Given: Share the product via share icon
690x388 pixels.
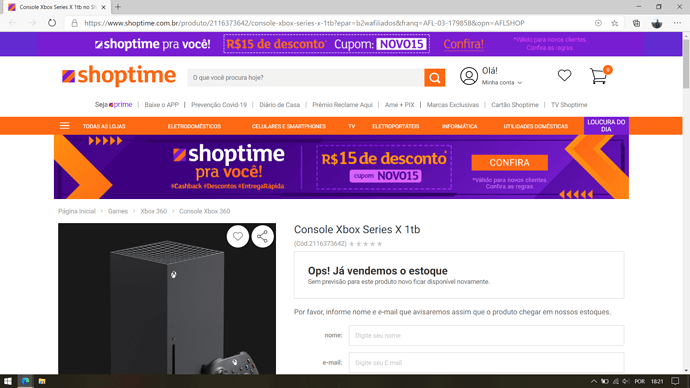Looking at the screenshot, I should (x=263, y=237).
